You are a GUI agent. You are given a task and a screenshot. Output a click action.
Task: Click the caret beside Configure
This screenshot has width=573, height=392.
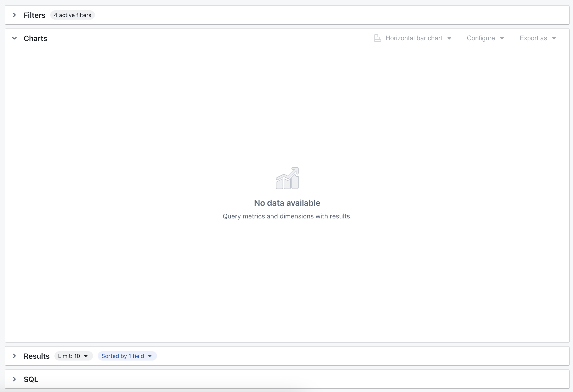click(502, 38)
